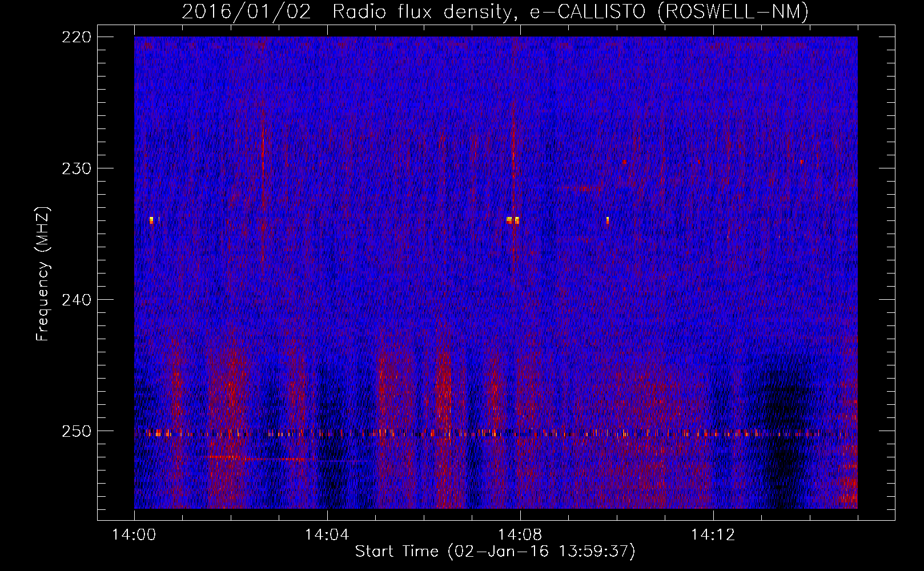
Task: Click the plot title "2016/01/02 Radio flux density, e-CALLISTO (ROSWELL-NM)"
Action: tap(495, 11)
